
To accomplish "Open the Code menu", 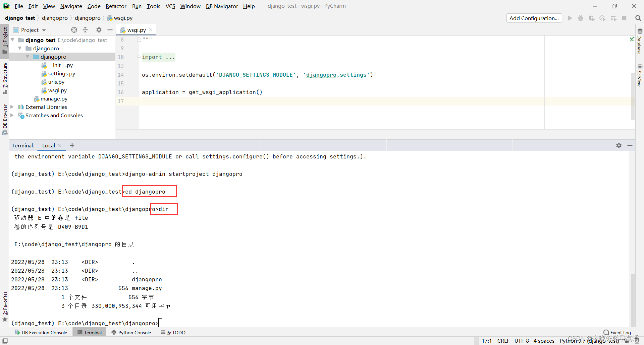I will click(x=94, y=6).
